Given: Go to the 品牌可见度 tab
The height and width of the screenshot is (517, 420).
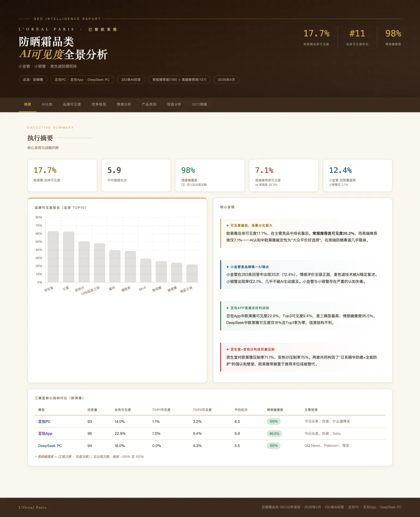Looking at the screenshot, I should coord(72,105).
